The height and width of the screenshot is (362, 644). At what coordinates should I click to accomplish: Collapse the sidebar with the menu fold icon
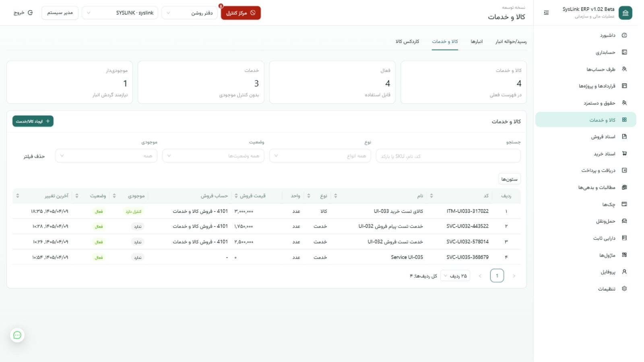pyautogui.click(x=546, y=13)
